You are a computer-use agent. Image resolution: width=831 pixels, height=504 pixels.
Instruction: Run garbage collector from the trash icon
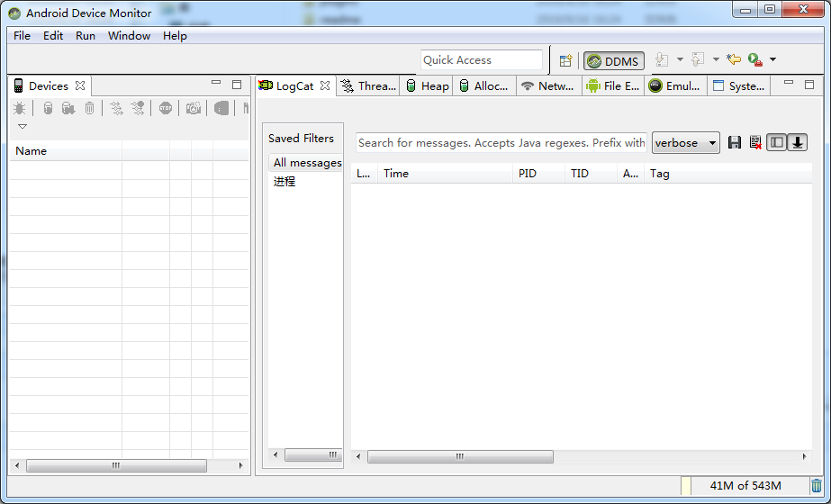(816, 486)
